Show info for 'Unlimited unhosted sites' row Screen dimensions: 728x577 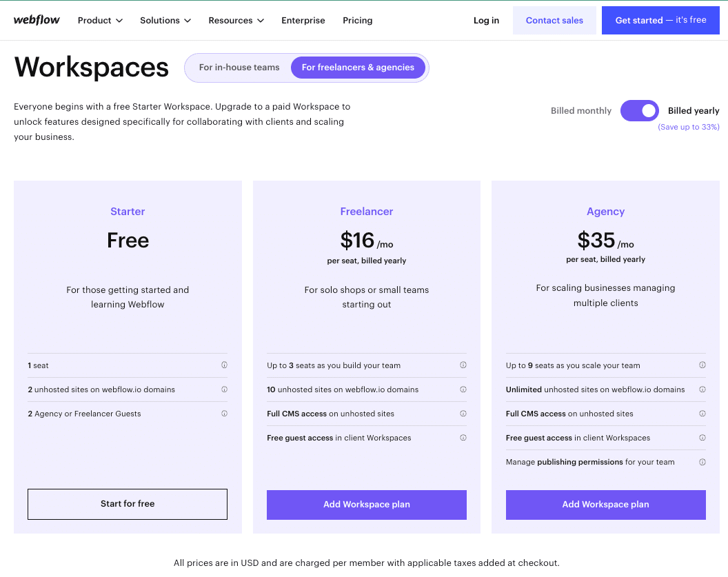click(702, 389)
